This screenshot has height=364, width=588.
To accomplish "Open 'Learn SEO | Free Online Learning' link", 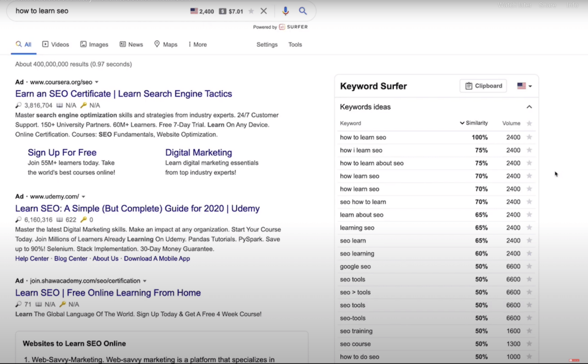I will 107,293.
